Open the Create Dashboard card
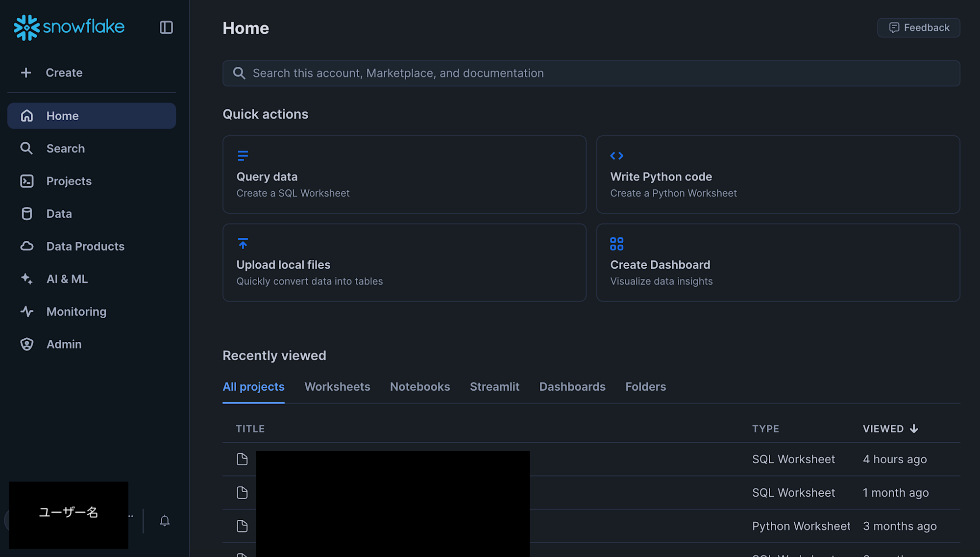 pyautogui.click(x=778, y=262)
